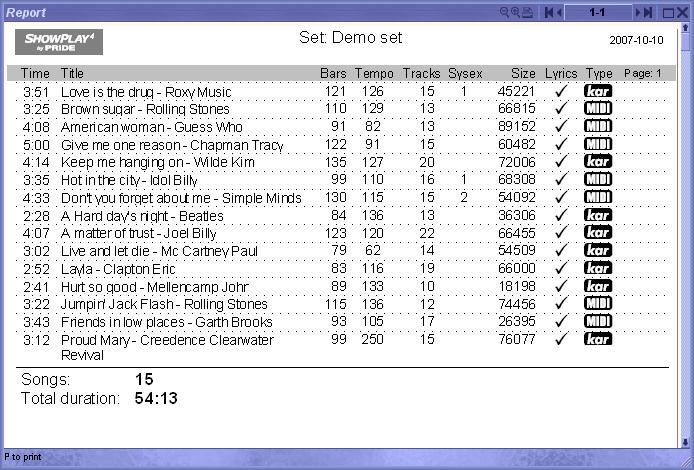This screenshot has height=470, width=694.
Task: Click the Size column header
Action: (523, 73)
